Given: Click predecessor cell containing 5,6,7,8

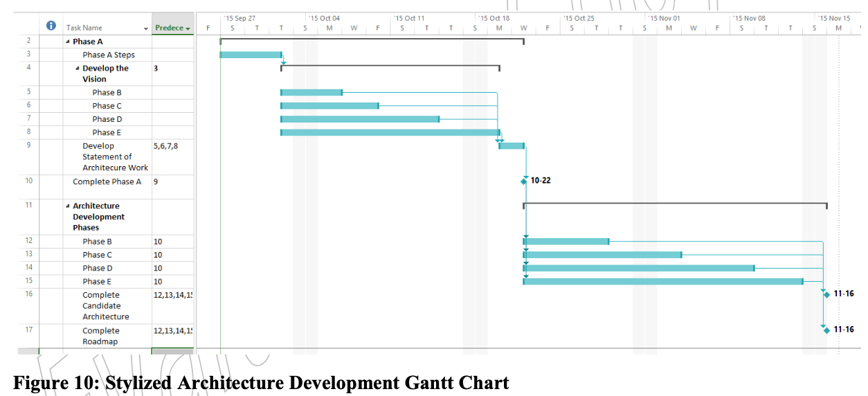Looking at the screenshot, I should [165, 147].
